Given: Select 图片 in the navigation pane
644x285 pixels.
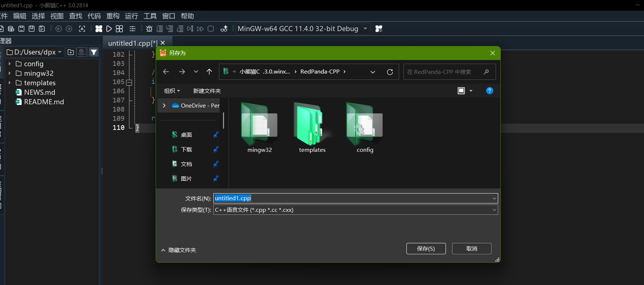Looking at the screenshot, I should click(186, 179).
